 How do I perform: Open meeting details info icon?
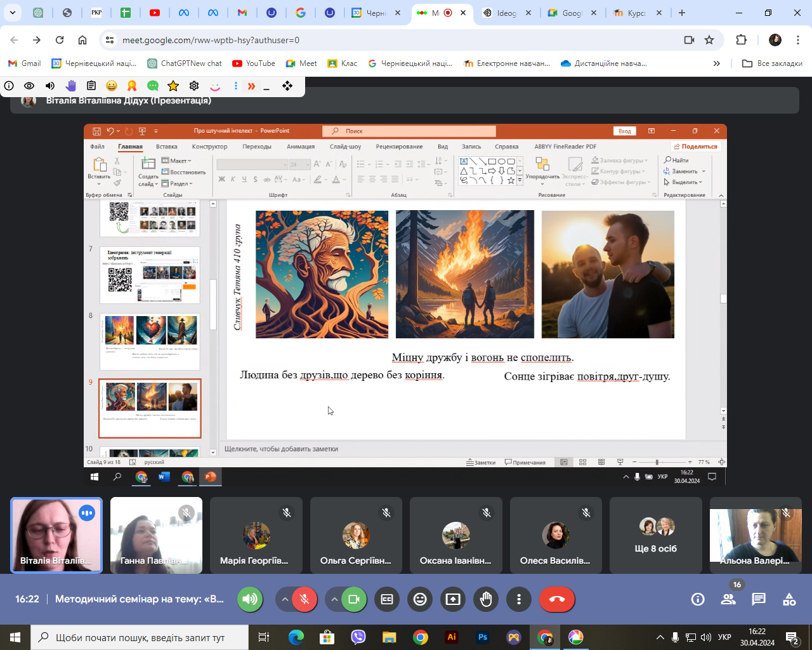tap(698, 599)
